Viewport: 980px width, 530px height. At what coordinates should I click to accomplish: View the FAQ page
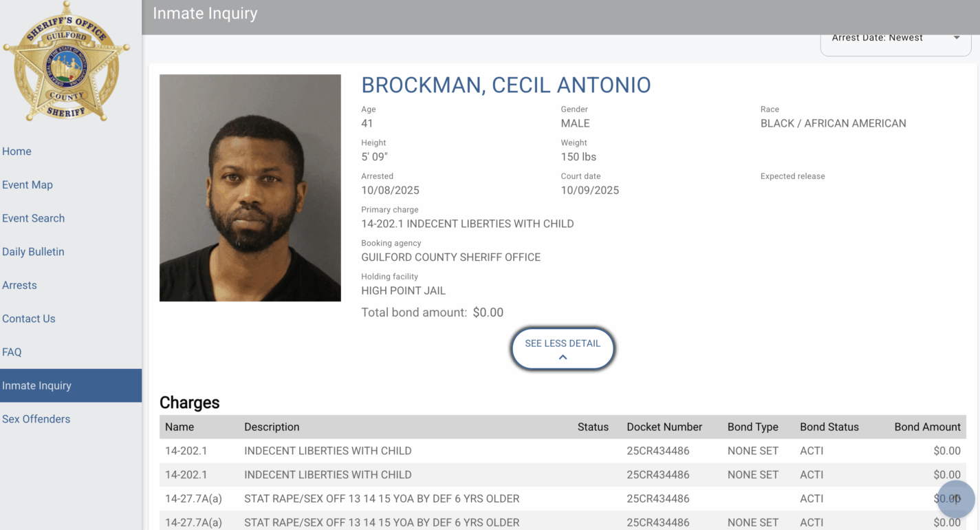pos(12,352)
